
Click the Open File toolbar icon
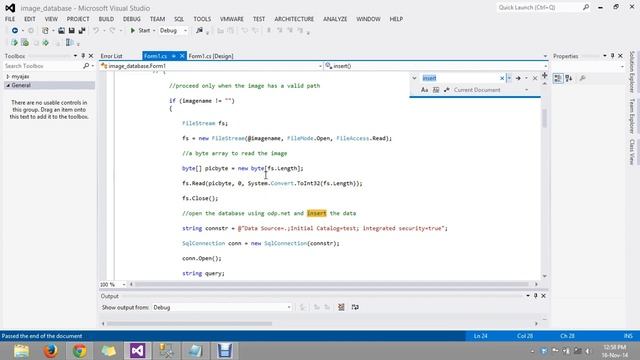pyautogui.click(x=61, y=31)
